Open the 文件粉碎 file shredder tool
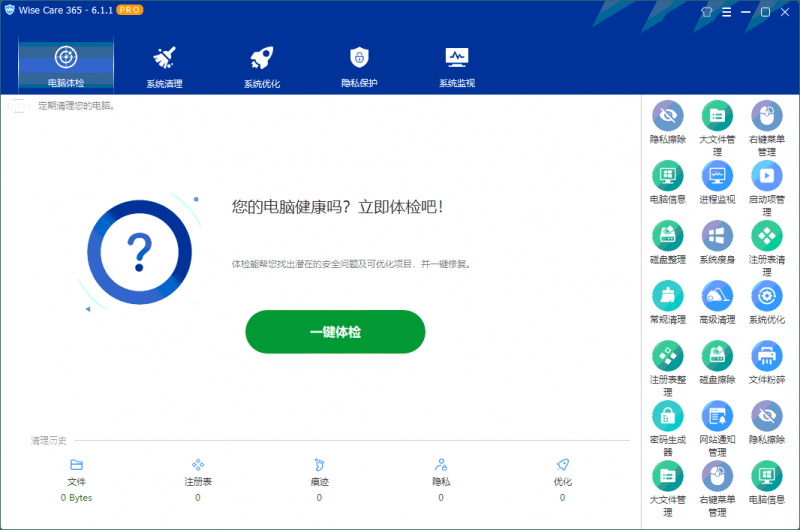This screenshot has width=800, height=530. [766, 363]
